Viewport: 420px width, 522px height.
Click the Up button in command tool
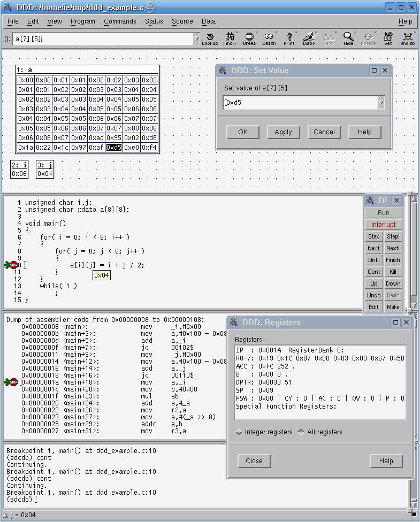click(373, 283)
